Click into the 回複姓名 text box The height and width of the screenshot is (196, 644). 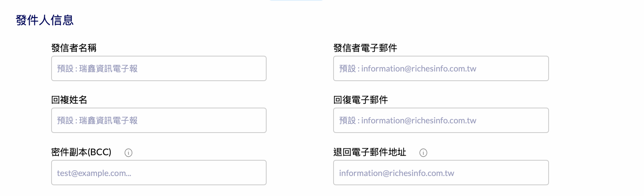point(159,120)
